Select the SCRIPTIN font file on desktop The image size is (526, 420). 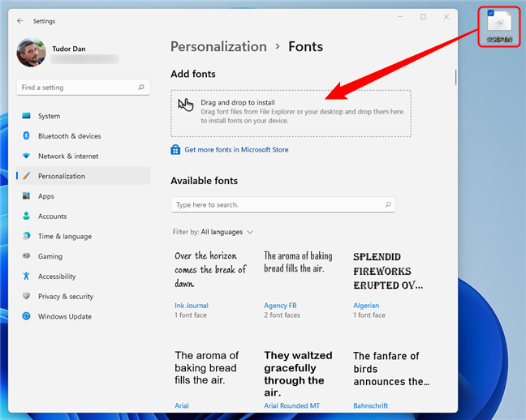[499, 27]
